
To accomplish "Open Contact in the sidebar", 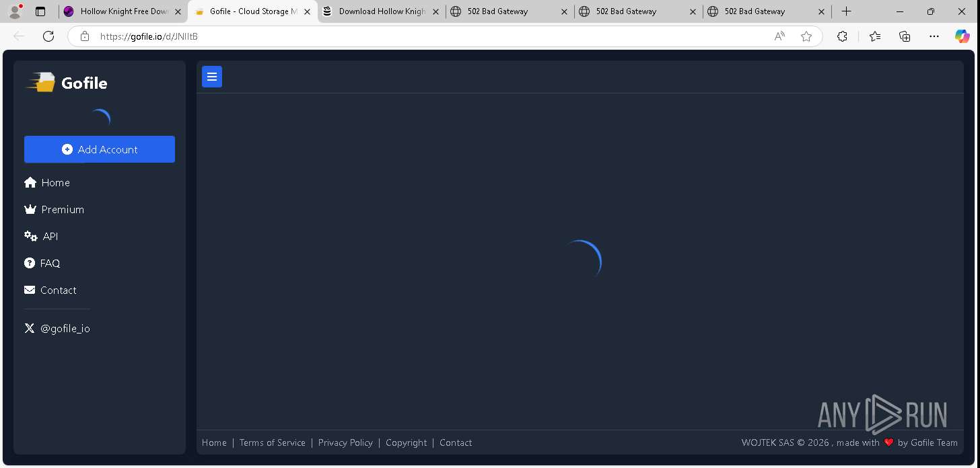I will [x=50, y=290].
